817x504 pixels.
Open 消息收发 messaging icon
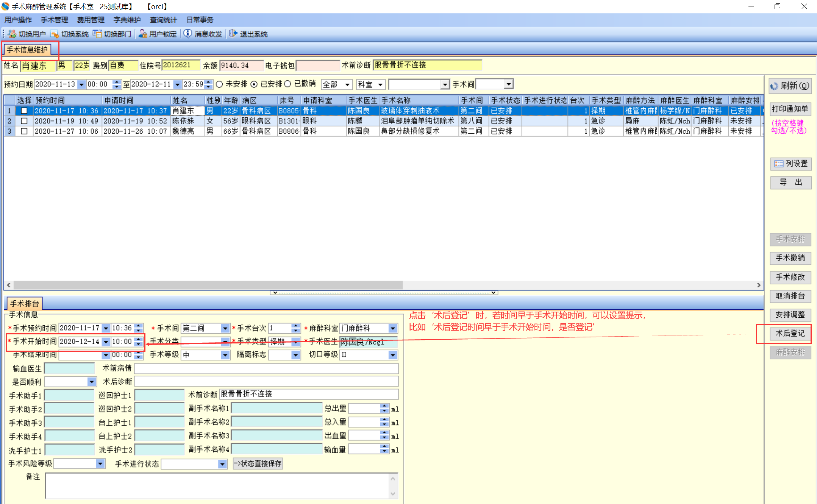(188, 34)
